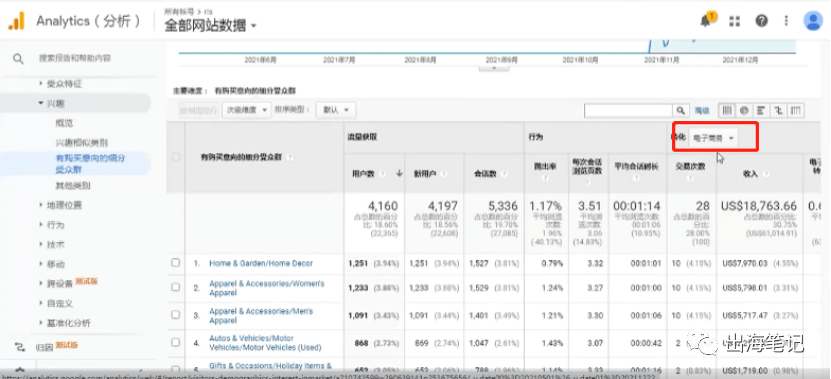Click the user account avatar
The width and height of the screenshot is (831, 379).
[x=812, y=21]
